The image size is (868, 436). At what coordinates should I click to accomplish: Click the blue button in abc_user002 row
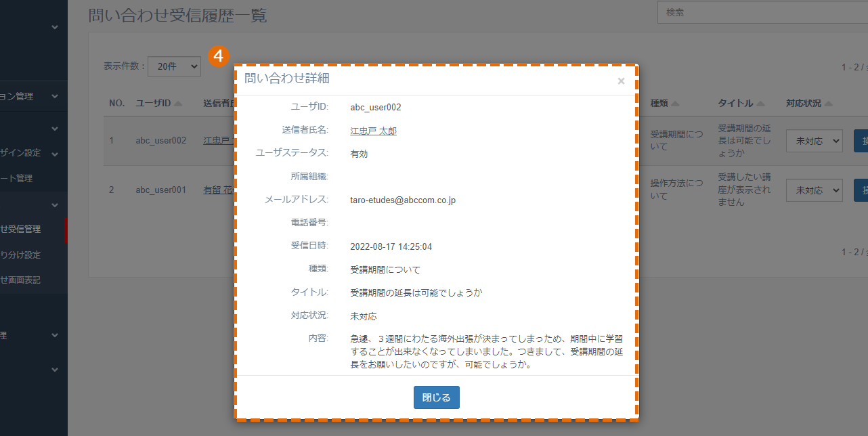[861, 141]
